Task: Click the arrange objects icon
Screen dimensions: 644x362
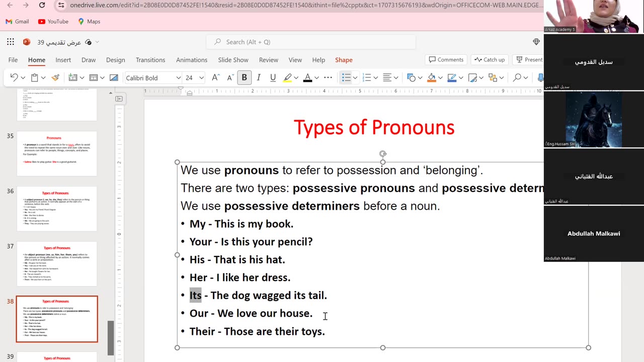Action: [493, 78]
